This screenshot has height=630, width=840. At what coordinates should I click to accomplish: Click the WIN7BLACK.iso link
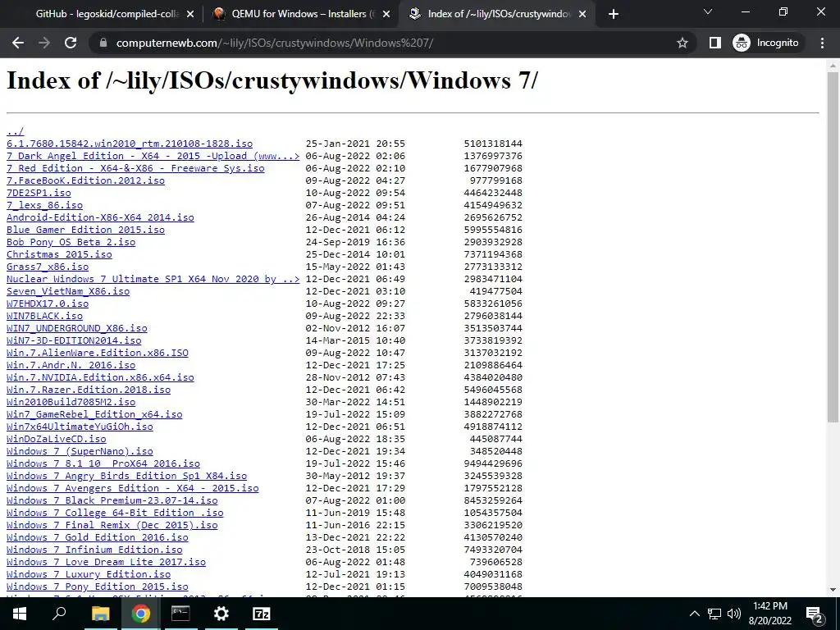[44, 316]
